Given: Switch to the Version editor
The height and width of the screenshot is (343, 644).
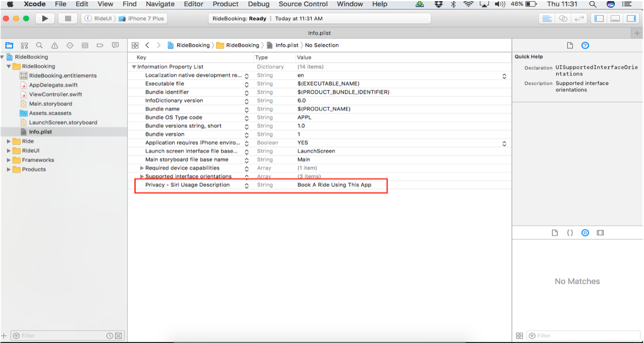Looking at the screenshot, I should click(x=579, y=19).
